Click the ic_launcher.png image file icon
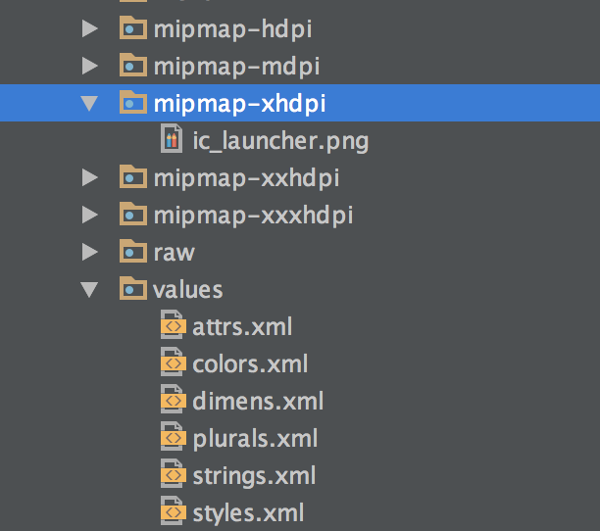 (x=172, y=138)
